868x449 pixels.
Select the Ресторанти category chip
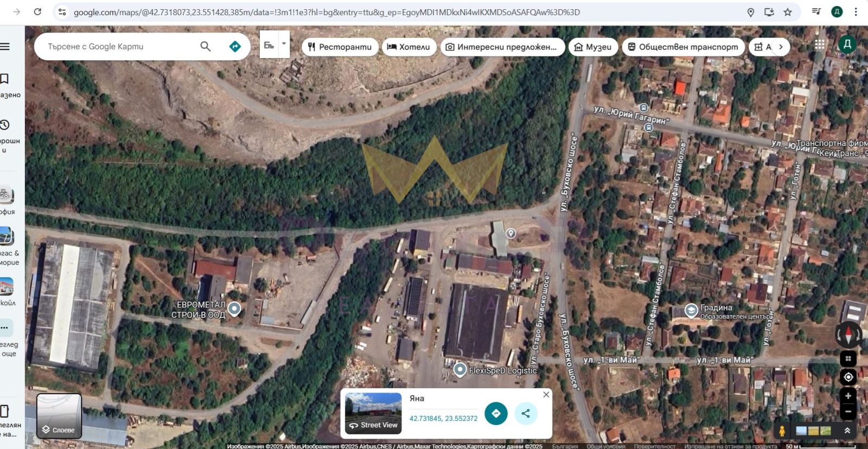pyautogui.click(x=340, y=47)
